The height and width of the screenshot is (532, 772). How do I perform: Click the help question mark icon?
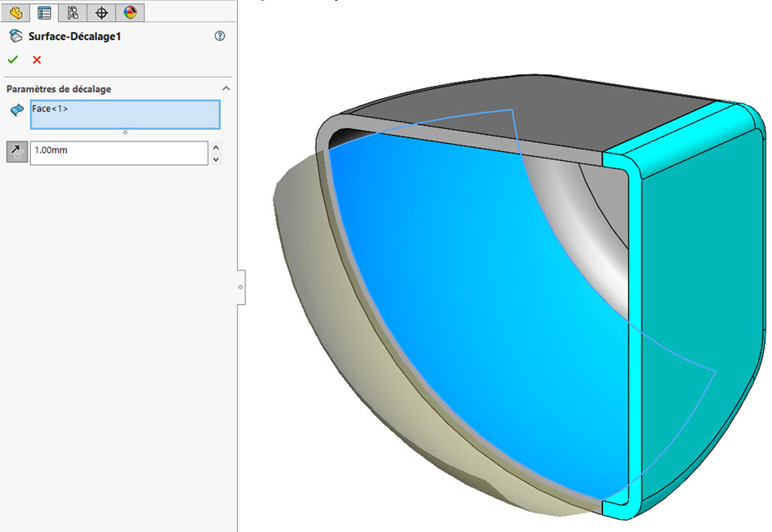[x=219, y=36]
